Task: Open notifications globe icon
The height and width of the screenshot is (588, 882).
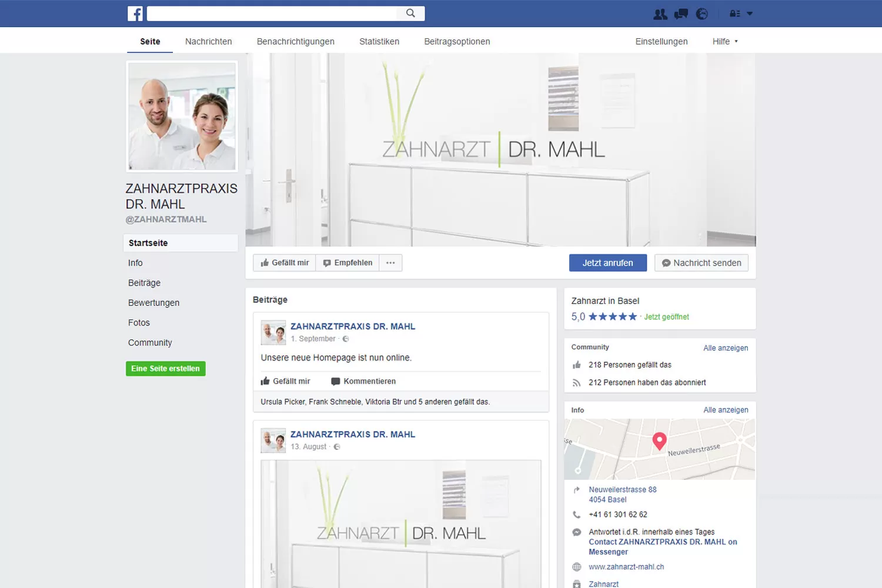Action: pos(701,14)
